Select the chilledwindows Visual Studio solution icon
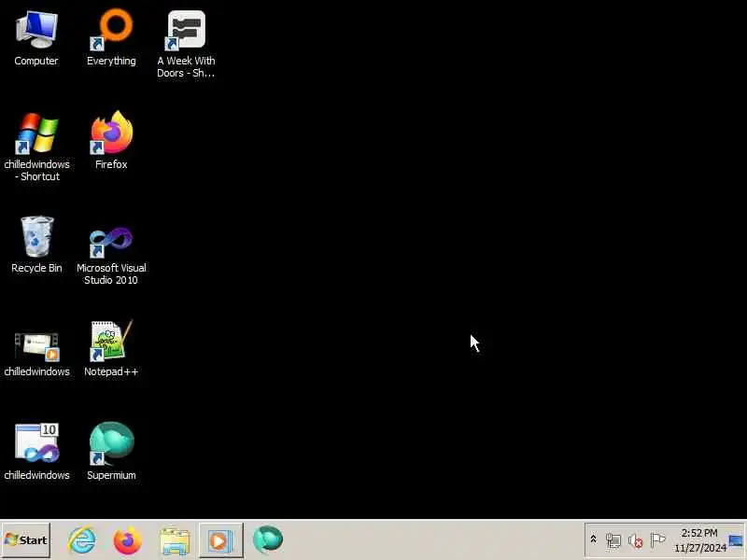Viewport: 747px width, 560px height. [36, 452]
